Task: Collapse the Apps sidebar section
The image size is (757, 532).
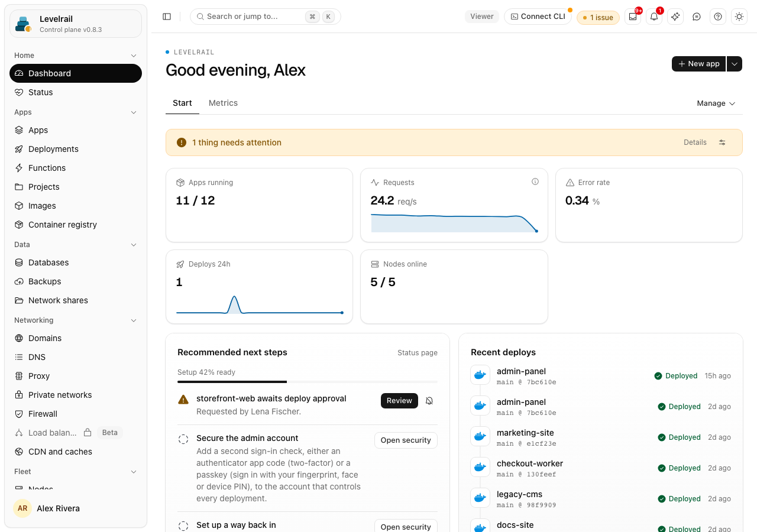Action: (x=134, y=112)
